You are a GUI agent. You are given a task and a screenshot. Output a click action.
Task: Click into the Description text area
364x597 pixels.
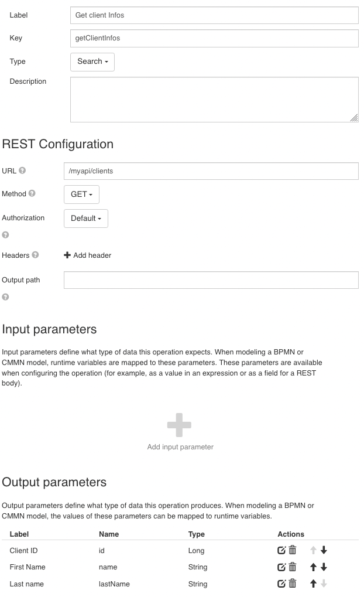pyautogui.click(x=214, y=99)
